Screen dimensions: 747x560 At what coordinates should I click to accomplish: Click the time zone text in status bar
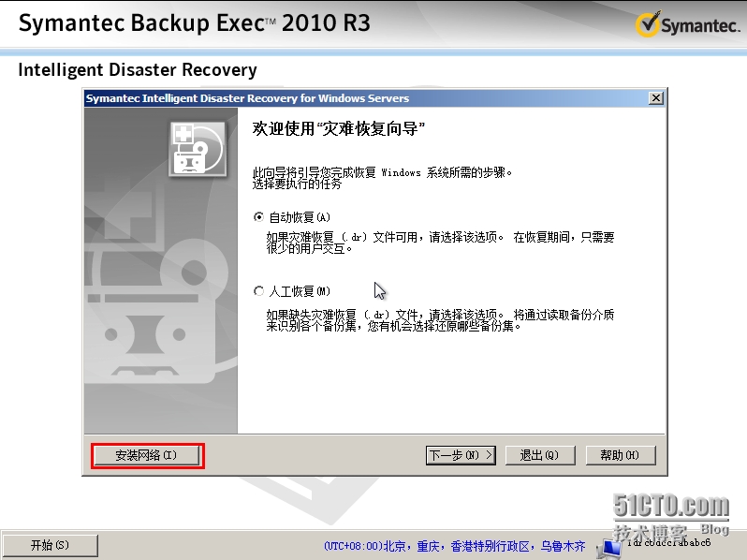click(x=455, y=546)
